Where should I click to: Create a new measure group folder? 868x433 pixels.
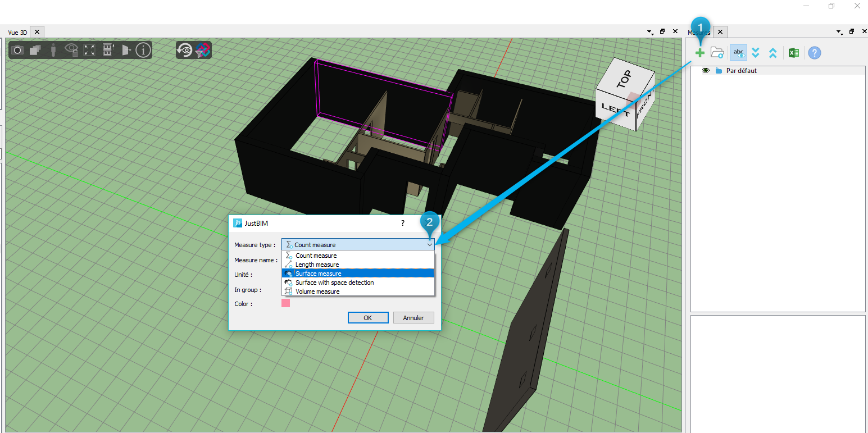717,53
